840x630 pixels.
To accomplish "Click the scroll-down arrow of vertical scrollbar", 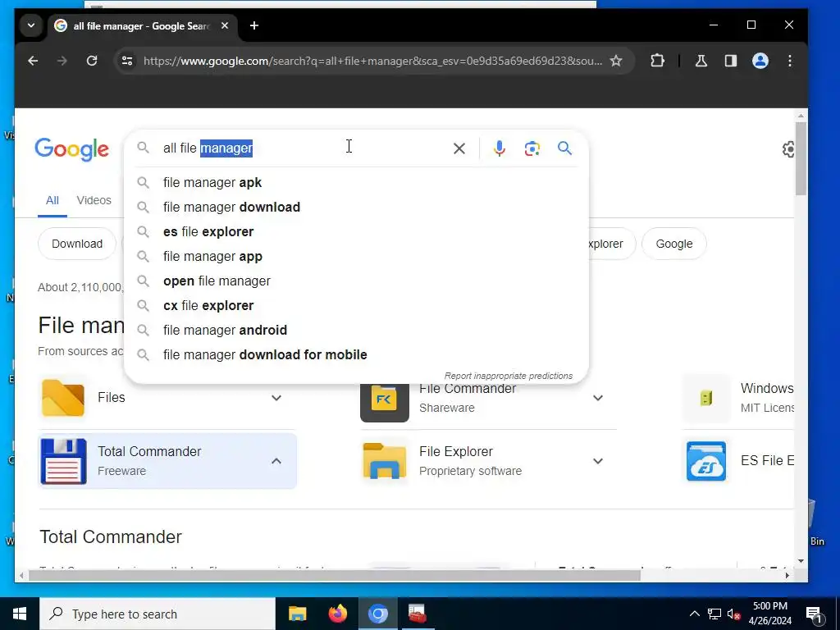I will coord(801,561).
